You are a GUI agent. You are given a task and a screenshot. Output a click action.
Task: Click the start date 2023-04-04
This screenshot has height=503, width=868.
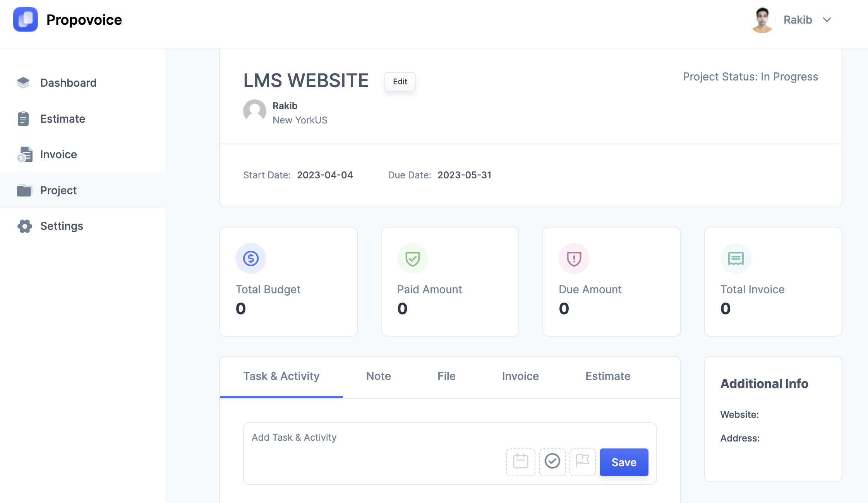pos(325,175)
